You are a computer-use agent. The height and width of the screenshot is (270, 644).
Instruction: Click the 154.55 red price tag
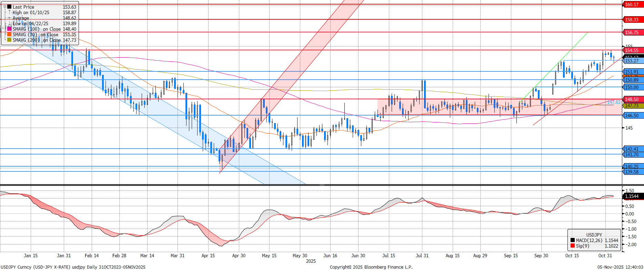632,50
